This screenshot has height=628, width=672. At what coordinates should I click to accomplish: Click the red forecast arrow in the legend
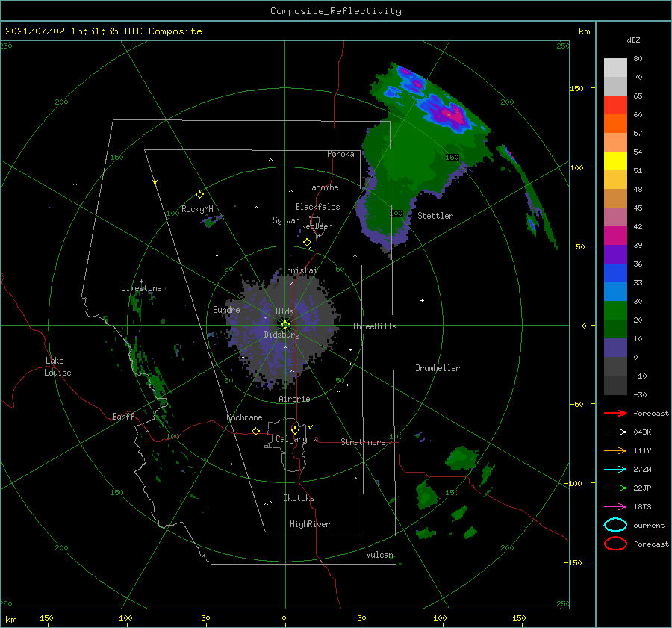pyautogui.click(x=615, y=413)
